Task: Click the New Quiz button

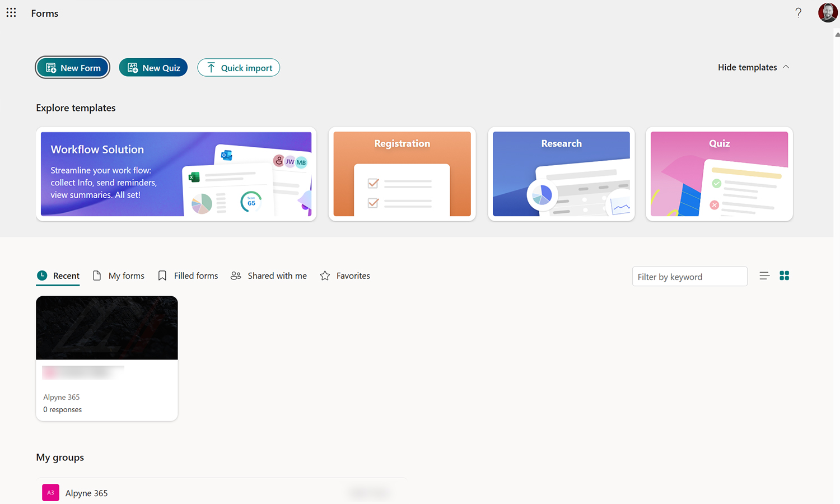Action: coord(153,67)
